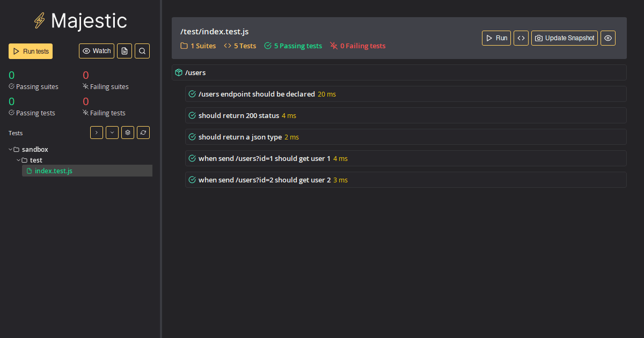
Task: Open the 5 Passing tests filter
Action: click(292, 46)
